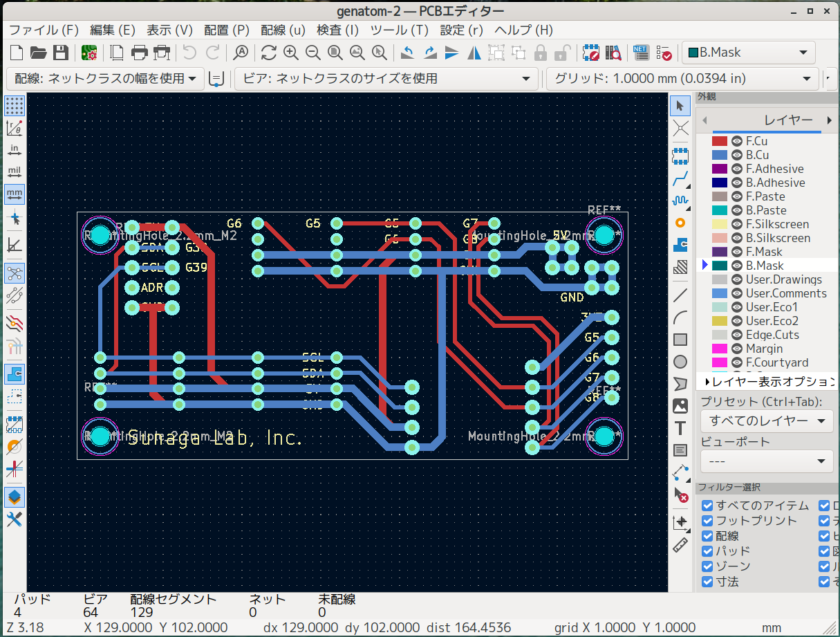Image resolution: width=840 pixels, height=637 pixels.
Task: Select the Add Vias tool
Action: point(680,223)
